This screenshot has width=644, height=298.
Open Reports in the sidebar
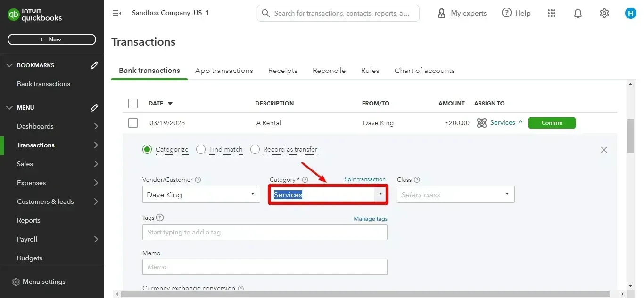pos(28,220)
